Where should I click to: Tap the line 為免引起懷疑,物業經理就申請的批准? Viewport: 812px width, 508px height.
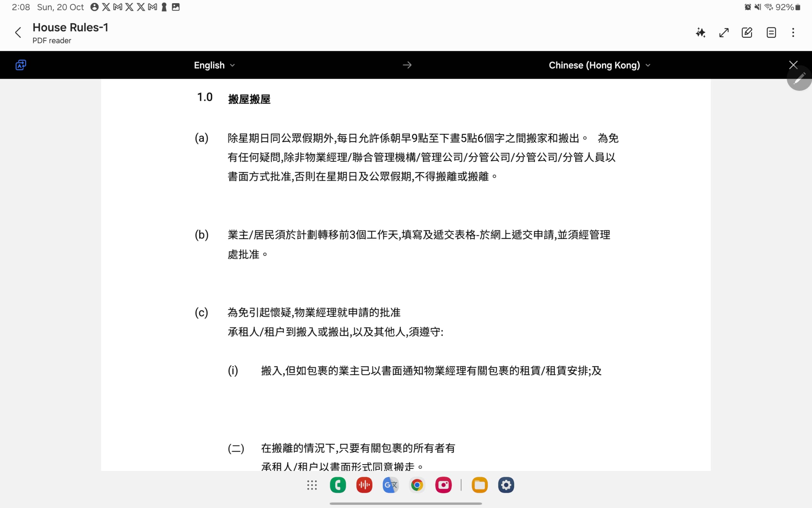point(314,313)
